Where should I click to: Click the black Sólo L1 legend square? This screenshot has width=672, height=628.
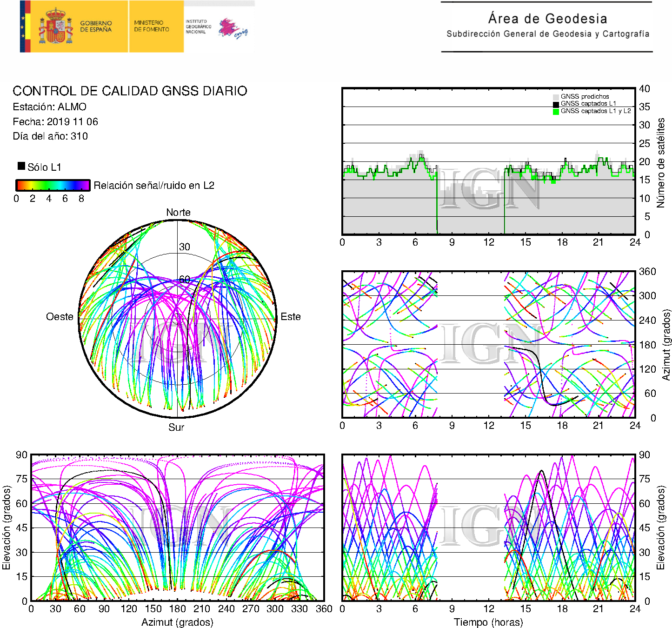click(x=21, y=166)
